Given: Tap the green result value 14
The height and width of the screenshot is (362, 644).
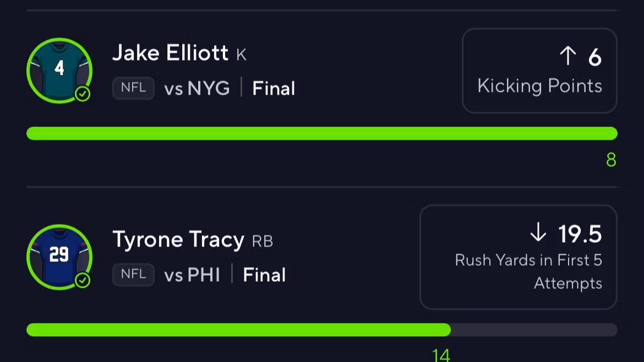Looking at the screenshot, I should point(441,355).
